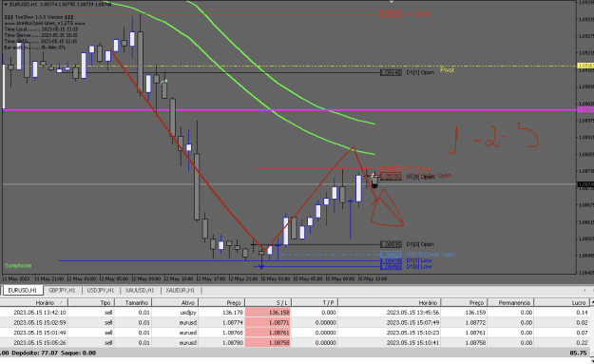
Task: Select the trade opened at 2023.05.15 15:05:26
Action: point(295,343)
